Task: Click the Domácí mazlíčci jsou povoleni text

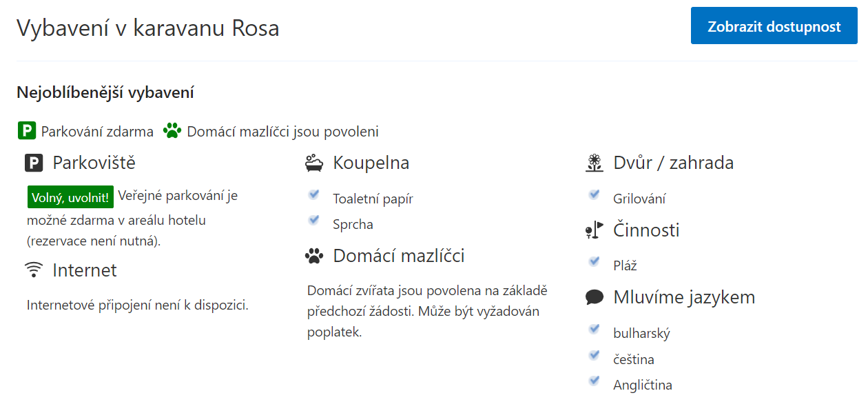Action: tap(282, 131)
